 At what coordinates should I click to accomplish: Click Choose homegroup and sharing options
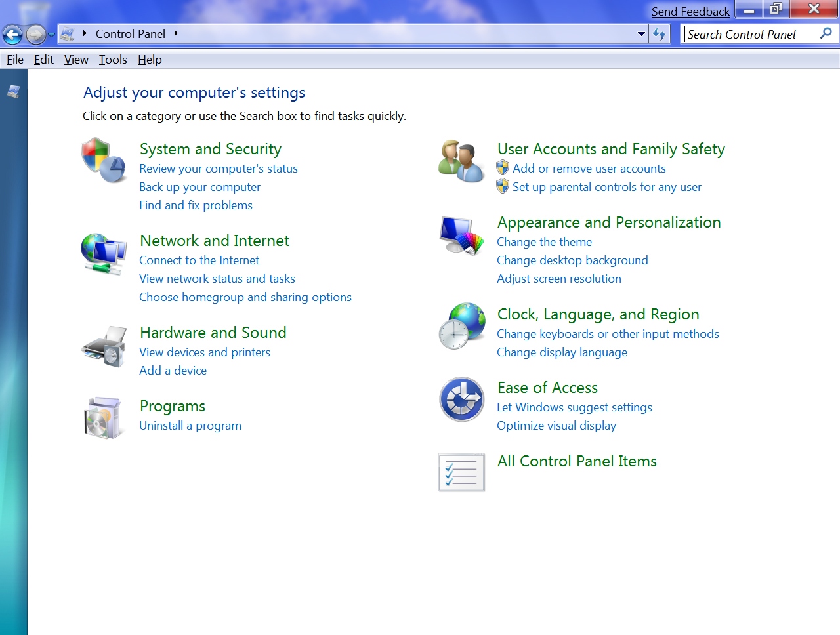[x=245, y=297]
